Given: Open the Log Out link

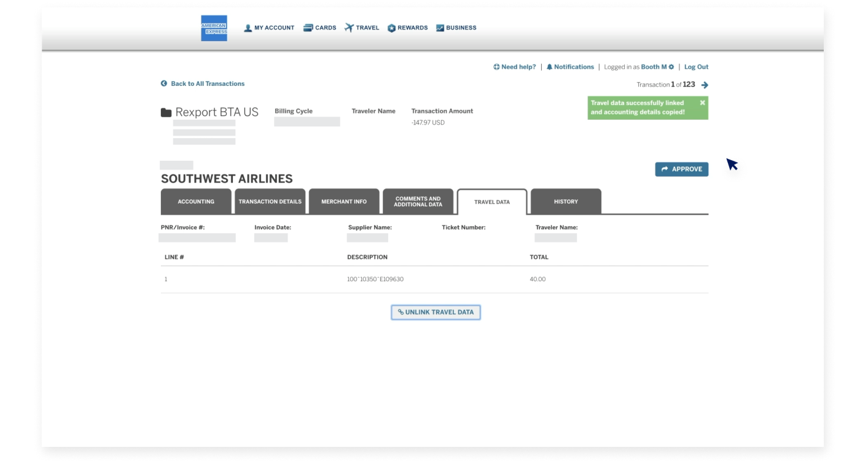Looking at the screenshot, I should pos(696,66).
